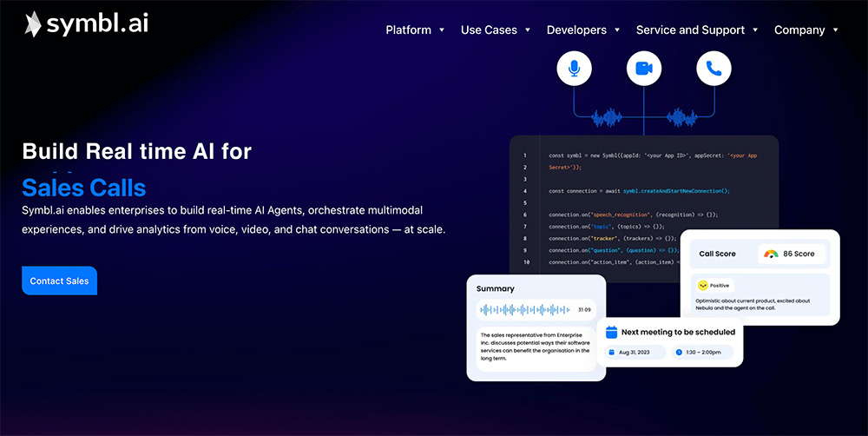Click the Call Score gauge icon

771,254
